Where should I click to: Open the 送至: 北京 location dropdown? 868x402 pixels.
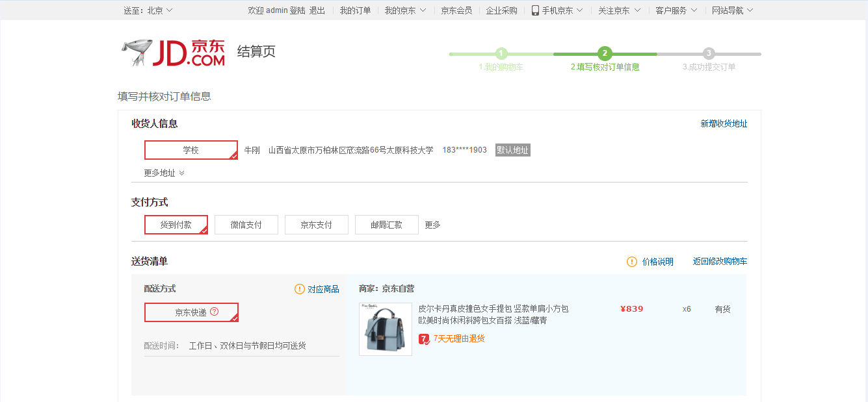point(148,10)
